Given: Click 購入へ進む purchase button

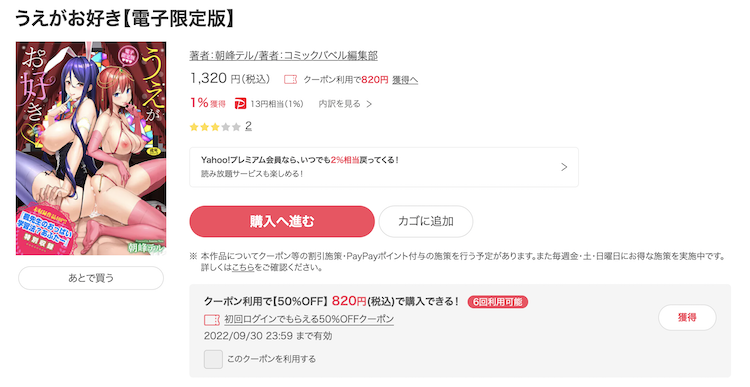Looking at the screenshot, I should coord(282,221).
